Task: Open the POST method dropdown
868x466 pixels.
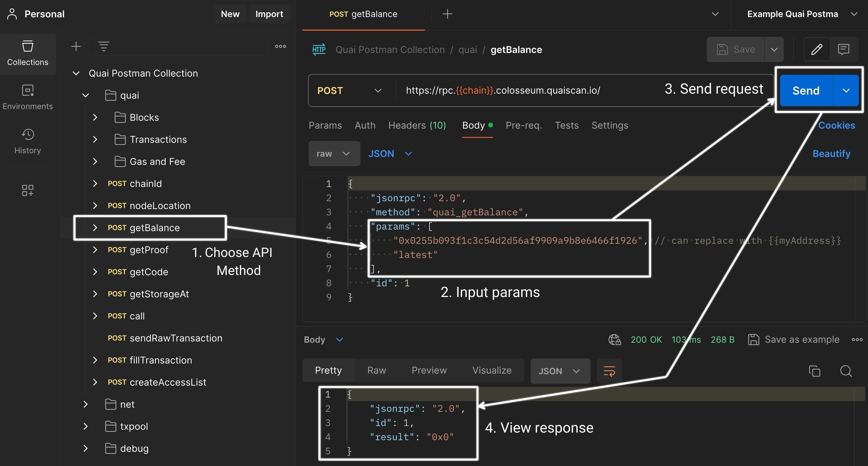Action: tap(348, 90)
